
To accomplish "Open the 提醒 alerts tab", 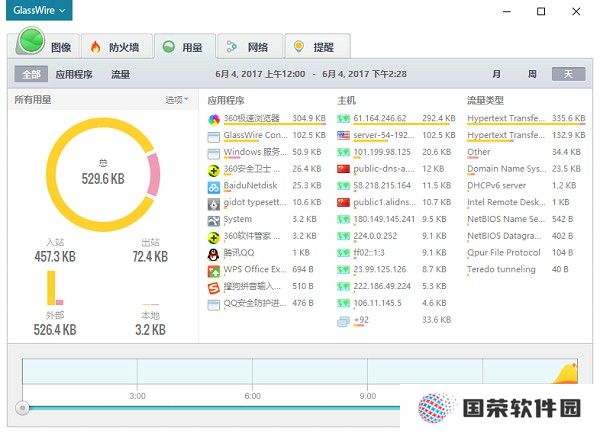I will pyautogui.click(x=317, y=46).
